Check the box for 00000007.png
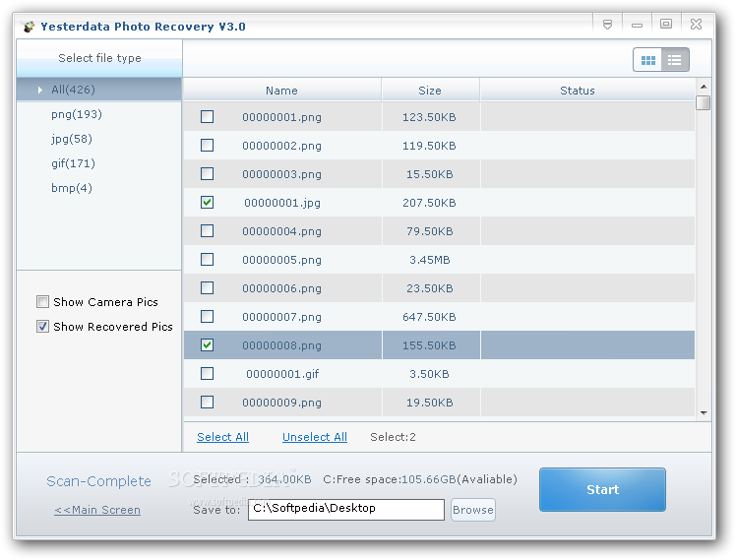The width and height of the screenshot is (736, 560). point(207,316)
